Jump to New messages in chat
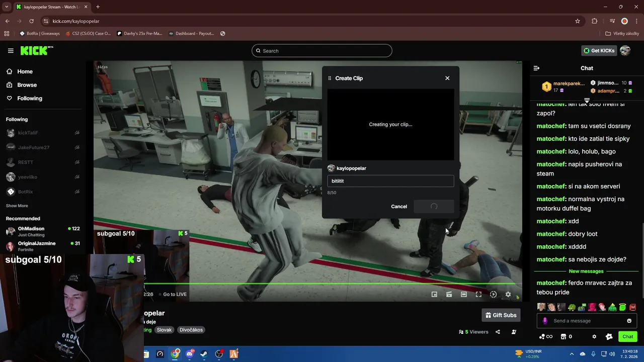644x362 pixels. (586, 271)
